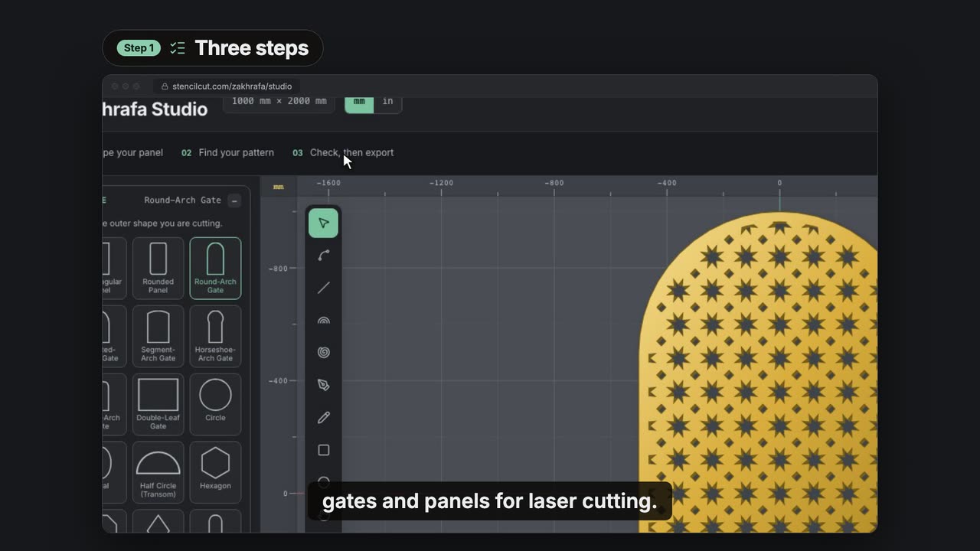Viewport: 980px width, 551px height.
Task: Select the Round-Arch Gate shape
Action: point(215,268)
